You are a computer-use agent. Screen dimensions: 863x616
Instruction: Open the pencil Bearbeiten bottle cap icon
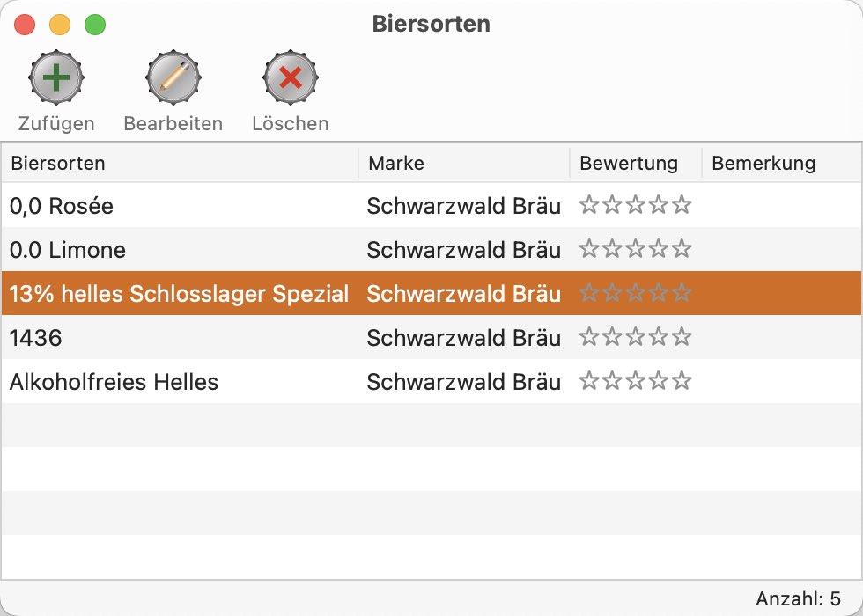click(x=173, y=77)
